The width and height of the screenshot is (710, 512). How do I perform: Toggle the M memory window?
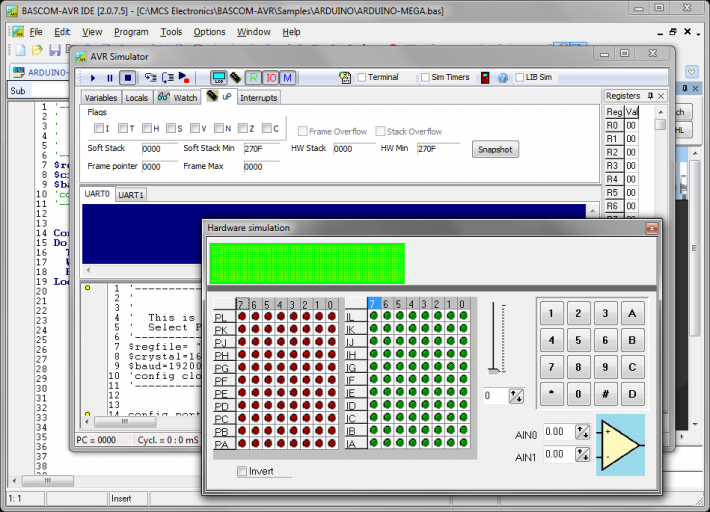click(288, 78)
